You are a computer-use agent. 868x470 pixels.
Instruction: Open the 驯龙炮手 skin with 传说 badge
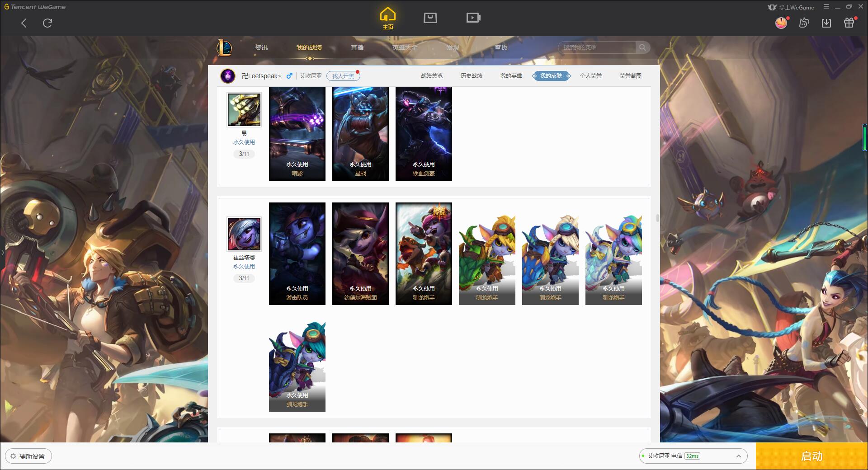(x=424, y=254)
